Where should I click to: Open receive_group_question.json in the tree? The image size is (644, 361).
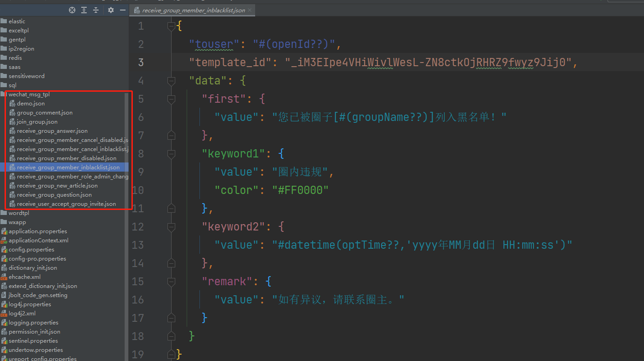coord(54,195)
